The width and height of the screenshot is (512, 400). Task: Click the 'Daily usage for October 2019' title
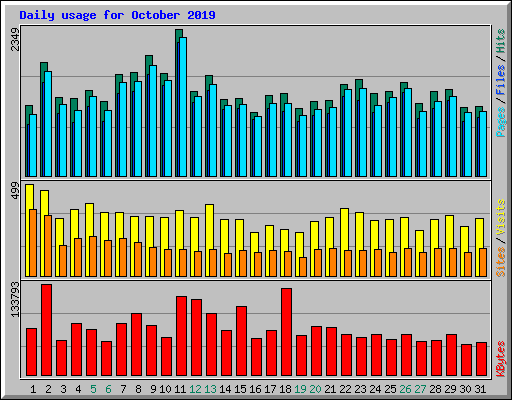coord(117,15)
